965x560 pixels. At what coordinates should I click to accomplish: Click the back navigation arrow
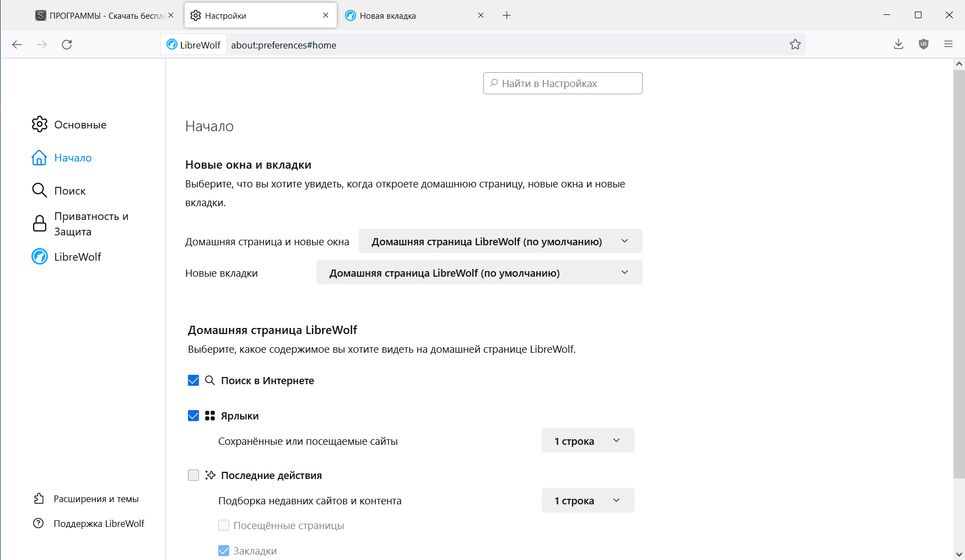click(x=17, y=45)
